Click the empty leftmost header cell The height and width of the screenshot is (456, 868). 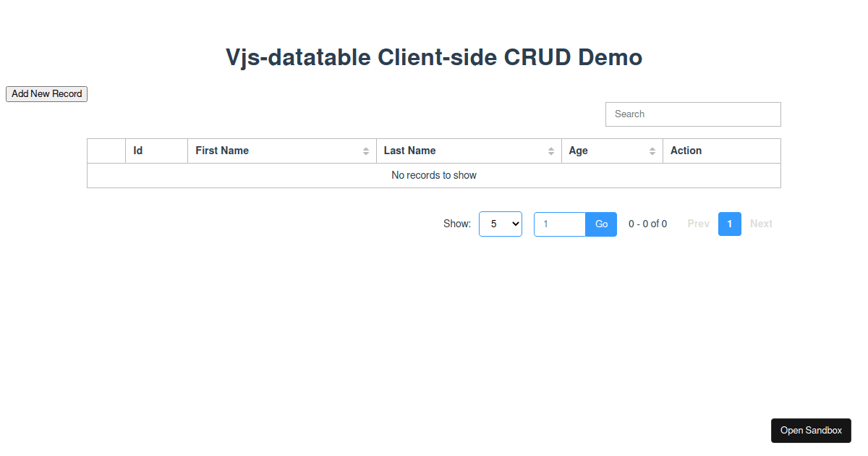[x=106, y=151]
